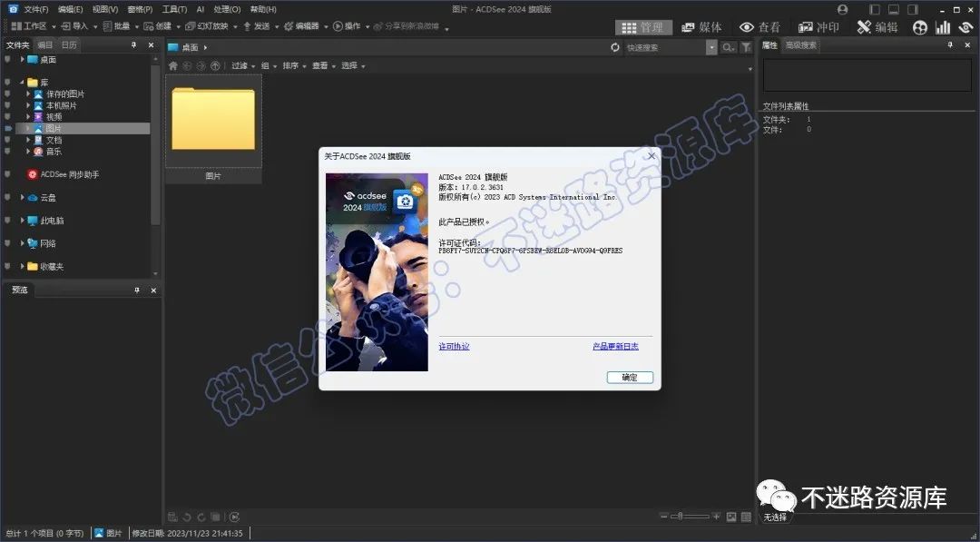Expand the 此电脑 tree node

click(23, 220)
